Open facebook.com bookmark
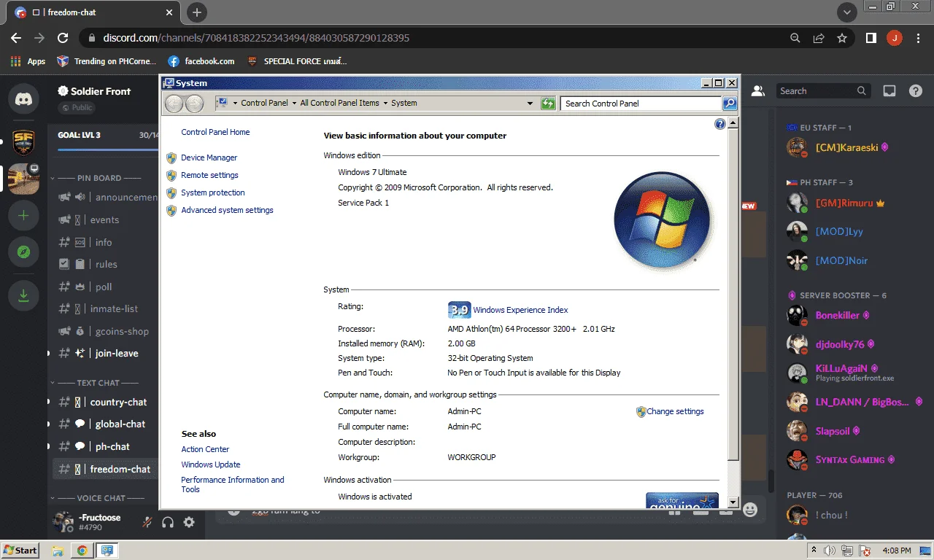The image size is (934, 560). tap(201, 61)
